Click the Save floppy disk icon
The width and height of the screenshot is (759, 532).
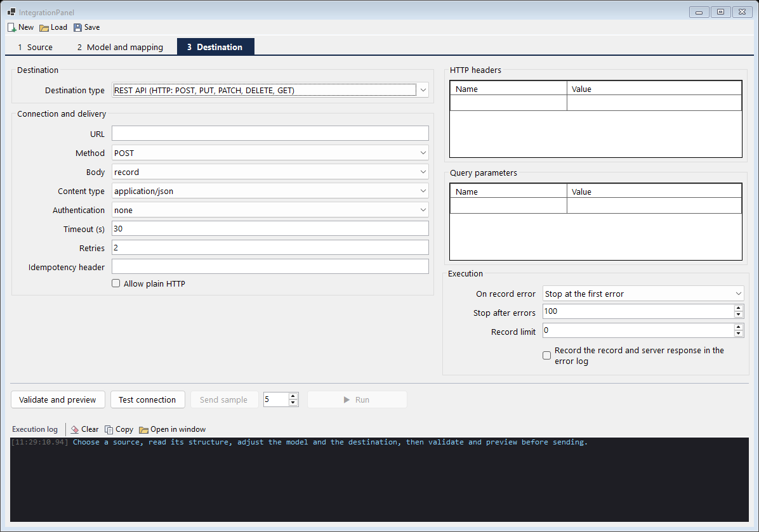pos(77,27)
